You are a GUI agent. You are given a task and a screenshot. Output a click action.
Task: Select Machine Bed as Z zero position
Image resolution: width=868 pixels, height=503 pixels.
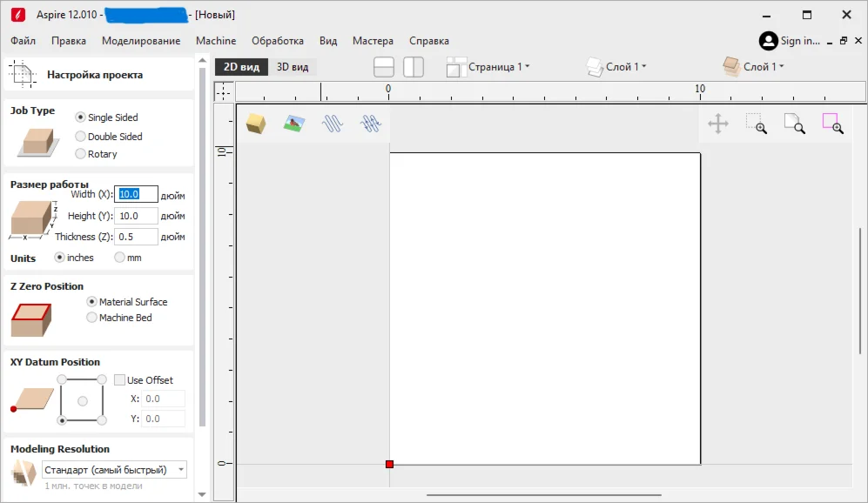[92, 318]
